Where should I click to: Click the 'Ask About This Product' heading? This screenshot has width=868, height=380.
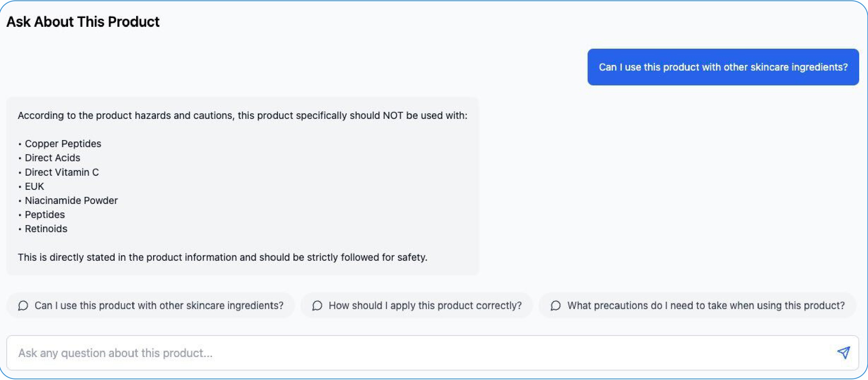(83, 22)
